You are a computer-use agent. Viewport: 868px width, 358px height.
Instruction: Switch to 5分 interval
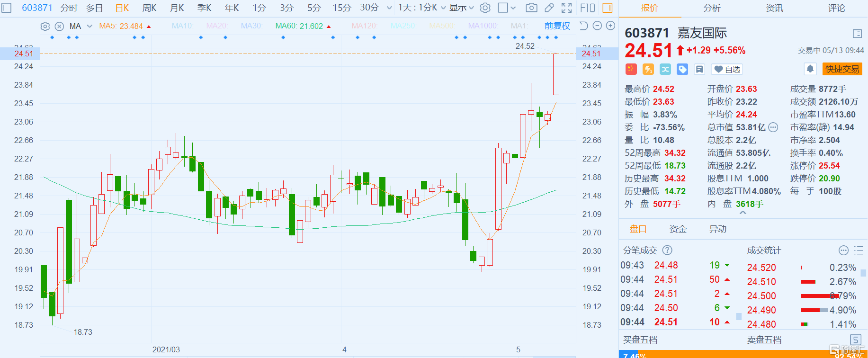tap(314, 8)
